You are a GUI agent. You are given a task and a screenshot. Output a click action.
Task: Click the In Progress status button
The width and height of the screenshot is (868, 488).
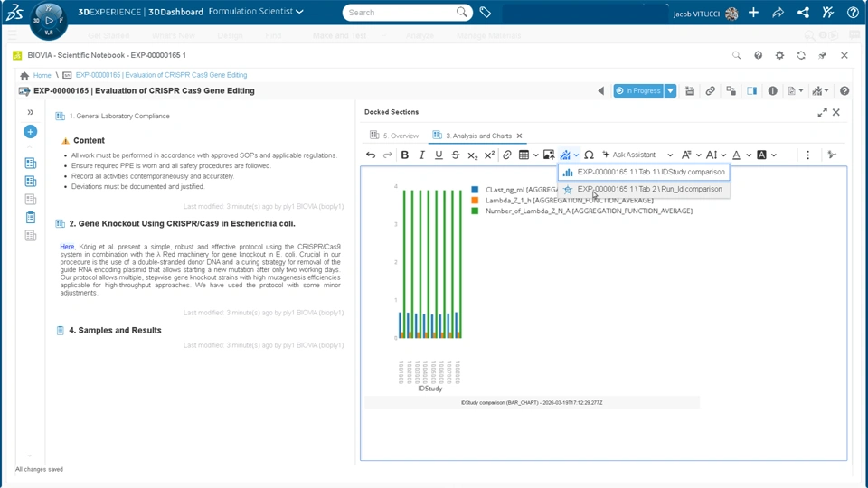click(638, 90)
